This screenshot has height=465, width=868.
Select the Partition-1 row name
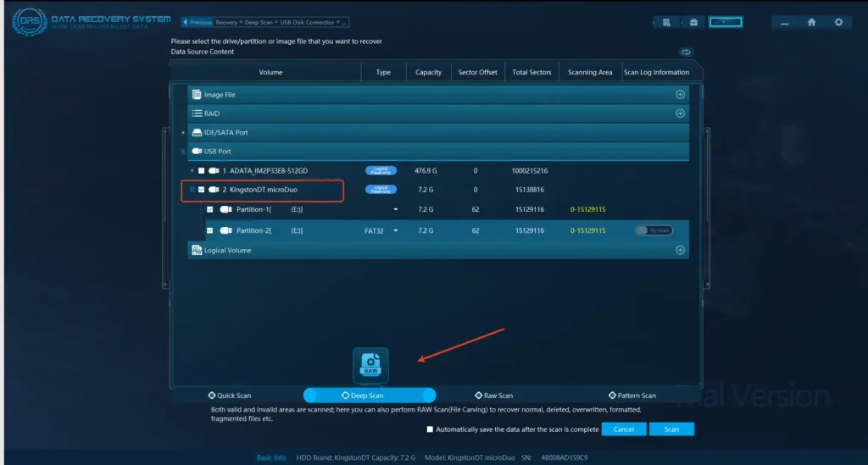270,209
